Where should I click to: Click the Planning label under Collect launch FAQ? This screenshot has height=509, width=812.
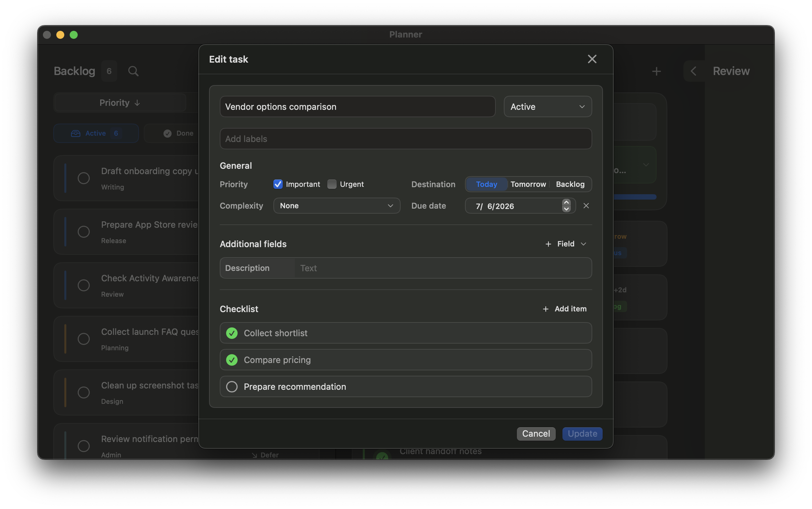pyautogui.click(x=115, y=348)
